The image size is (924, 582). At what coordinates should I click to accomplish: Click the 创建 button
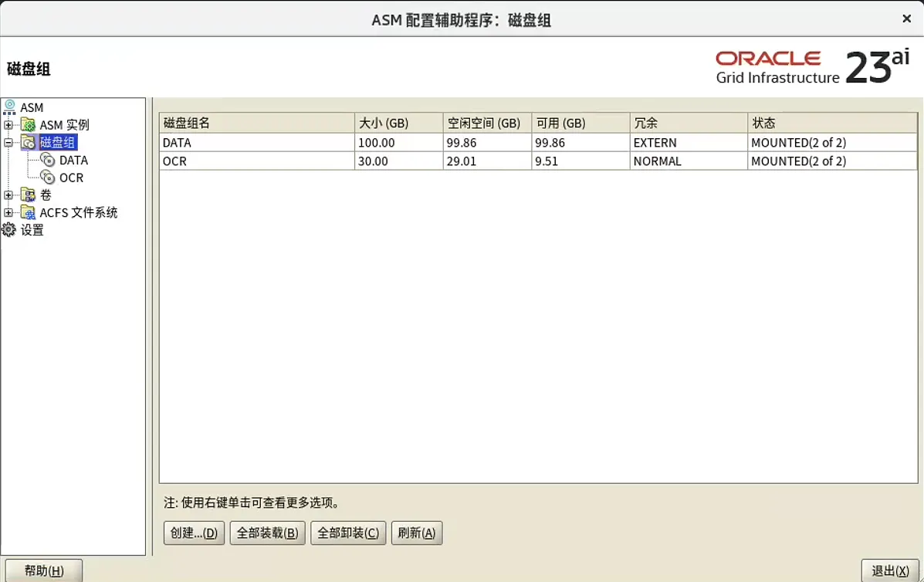coord(193,533)
